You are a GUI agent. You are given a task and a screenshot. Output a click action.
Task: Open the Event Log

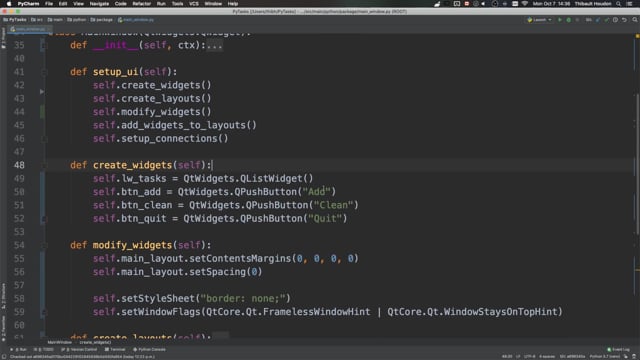[x=618, y=349]
